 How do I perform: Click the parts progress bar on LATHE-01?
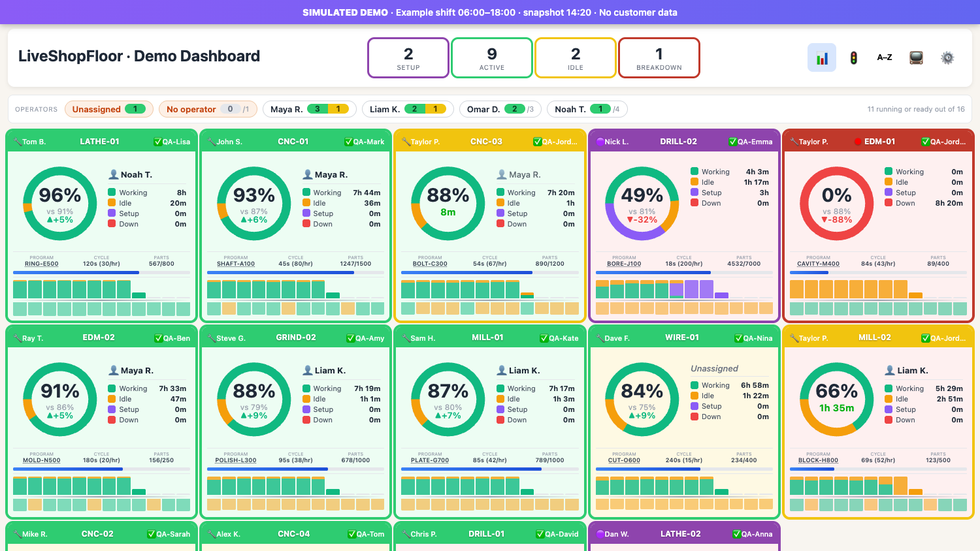point(101,273)
